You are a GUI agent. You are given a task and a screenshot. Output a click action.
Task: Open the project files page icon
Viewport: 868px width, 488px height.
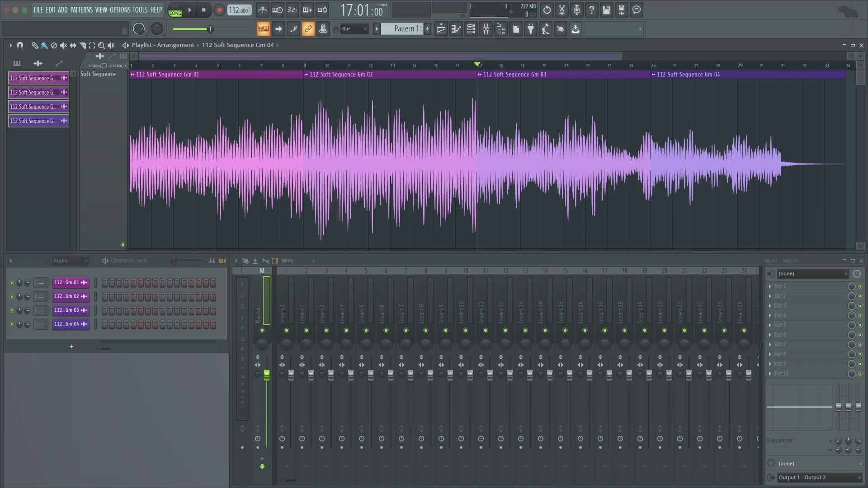tap(516, 29)
